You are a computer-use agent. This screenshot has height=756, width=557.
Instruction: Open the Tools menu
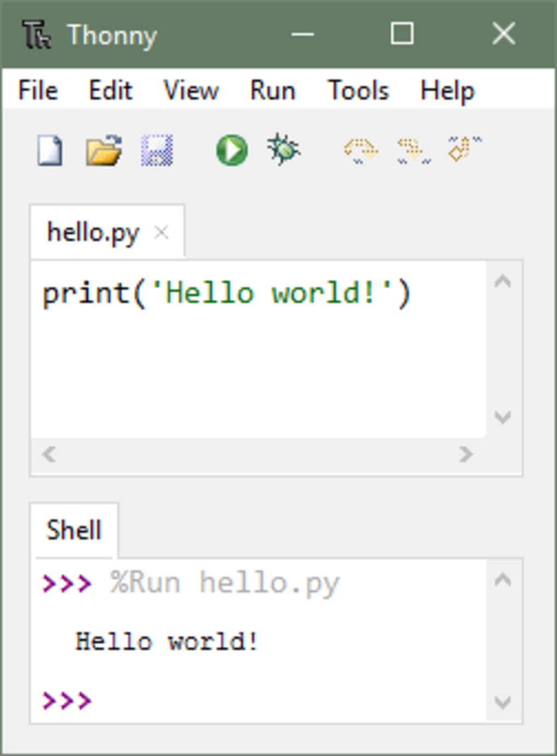(x=358, y=91)
